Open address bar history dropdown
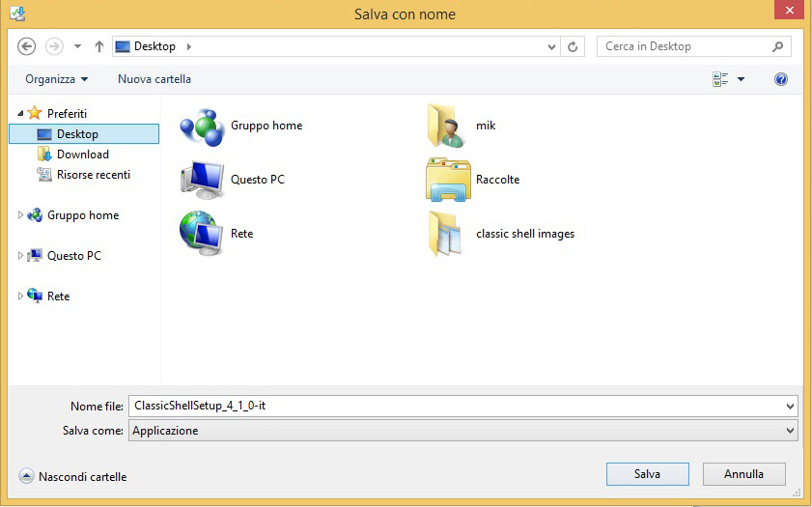The image size is (812, 507). [x=551, y=47]
